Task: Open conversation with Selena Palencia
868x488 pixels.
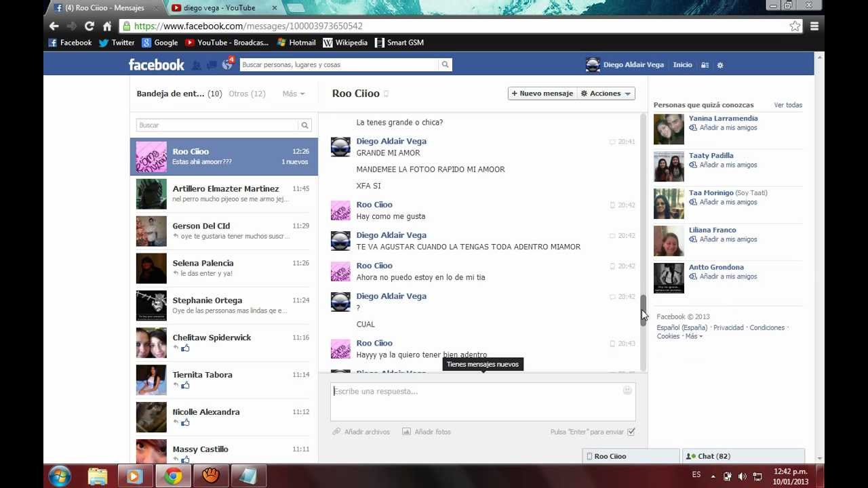Action: (224, 268)
